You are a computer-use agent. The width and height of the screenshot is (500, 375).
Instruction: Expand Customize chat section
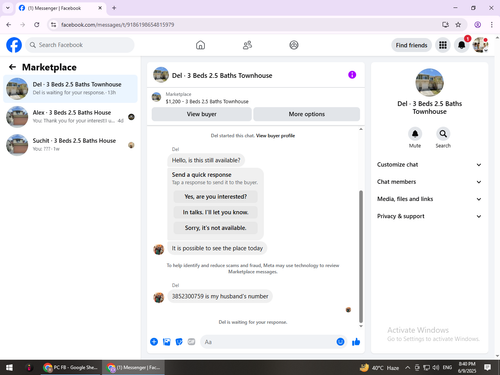click(429, 165)
